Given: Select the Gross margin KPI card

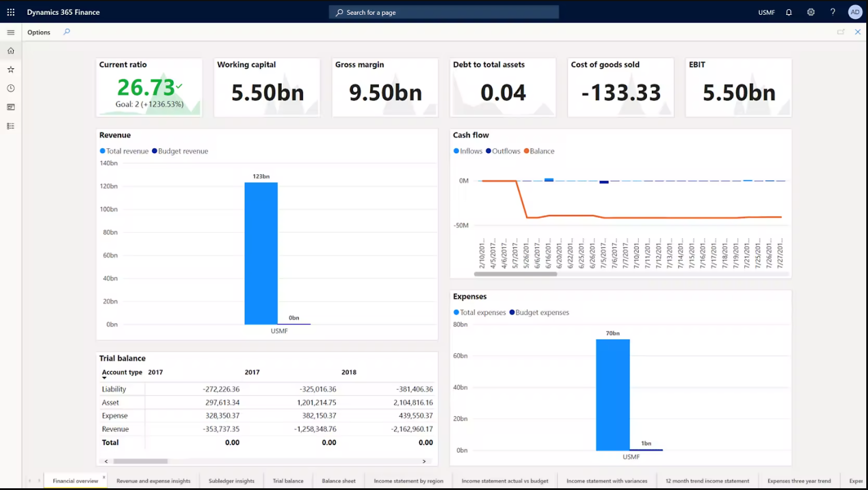Looking at the screenshot, I should tap(385, 87).
